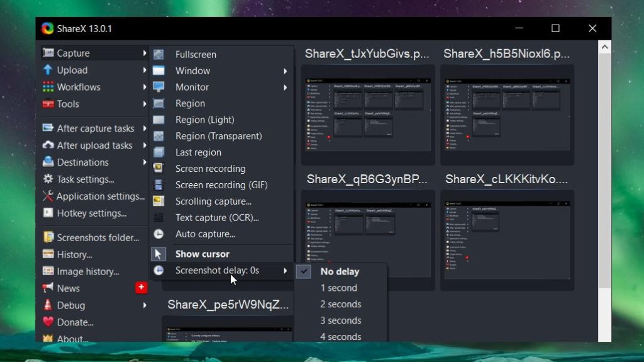Open the Screenshots folder icon
This screenshot has width=644, height=362.
[x=48, y=237]
